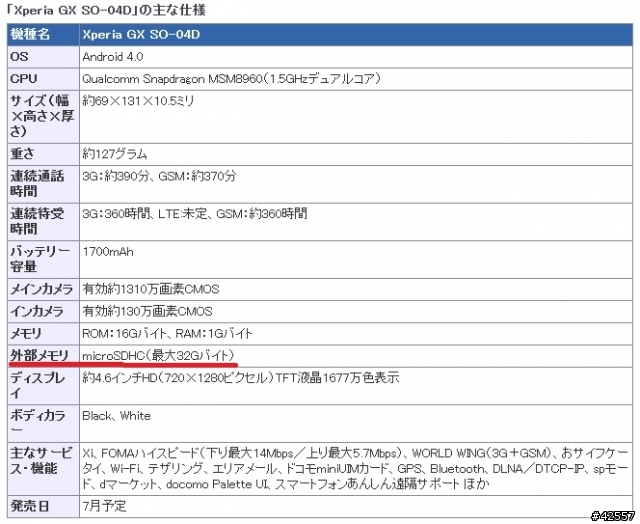Click the 約69×131×10.5ミリ value

coord(138,101)
